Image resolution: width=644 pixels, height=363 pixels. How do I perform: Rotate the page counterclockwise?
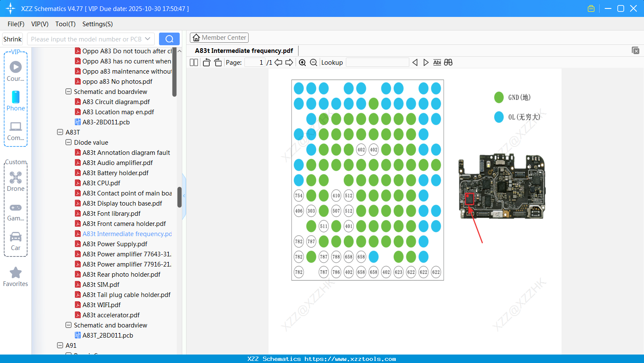(206, 63)
